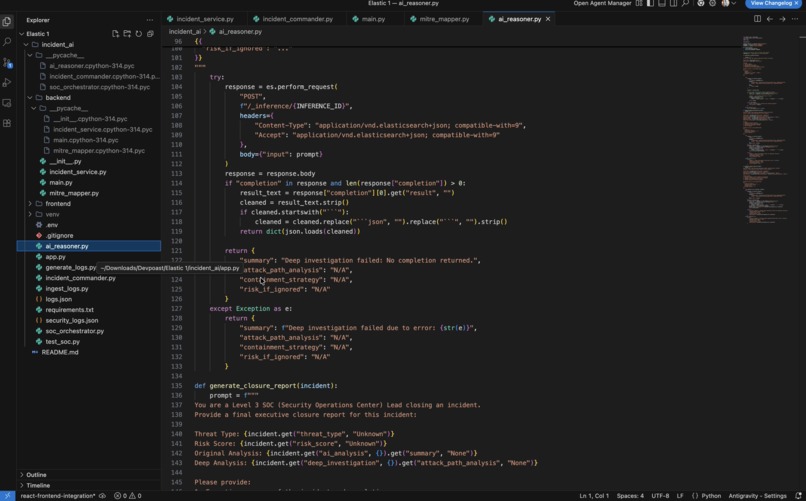Click the New Folder icon in Explorer
806x501 pixels.
(127, 33)
